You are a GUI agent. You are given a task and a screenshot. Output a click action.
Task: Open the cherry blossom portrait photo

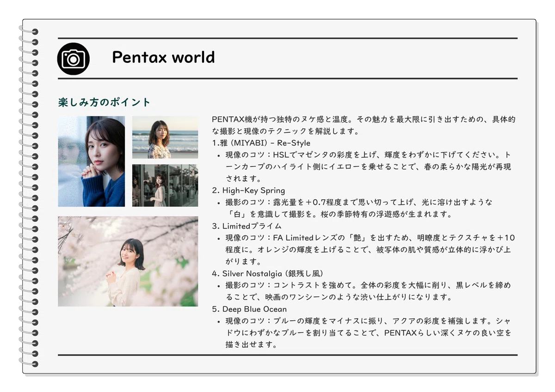[x=128, y=261]
